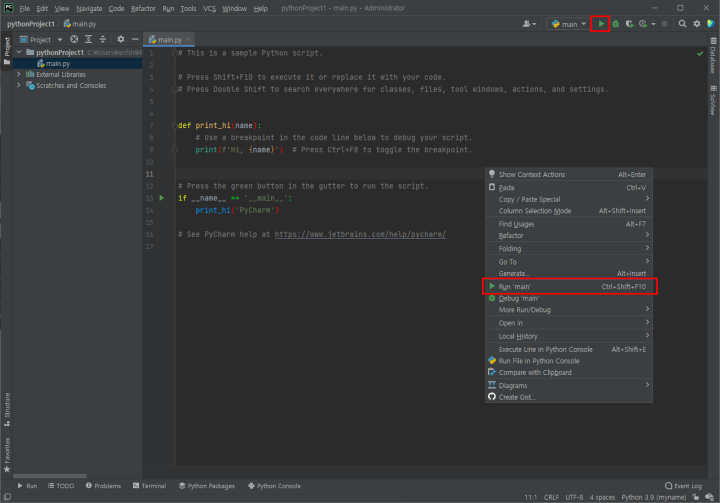720x503 pixels.
Task: Open the user account icon in toolbar
Action: pos(529,24)
